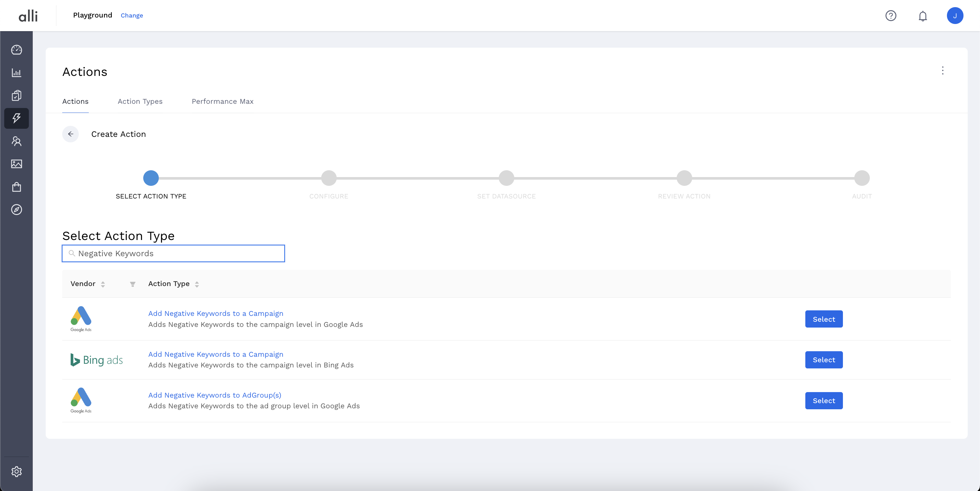Viewport: 980px width, 491px height.
Task: Open the Vendor column filter
Action: click(133, 284)
